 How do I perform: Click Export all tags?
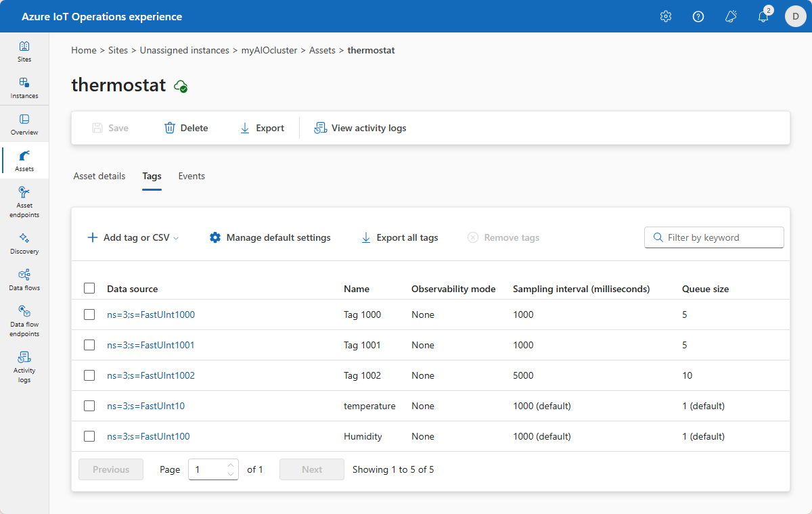click(x=399, y=237)
